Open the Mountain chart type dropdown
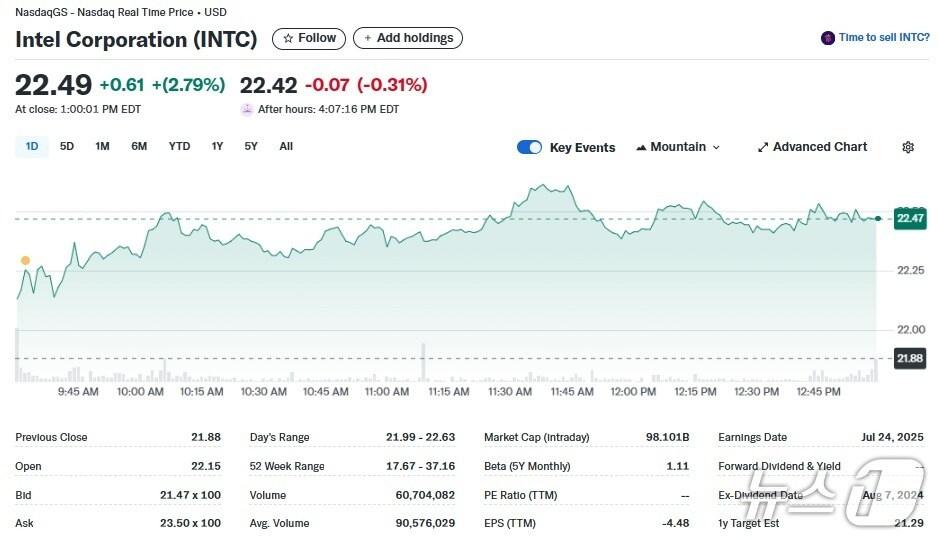 pos(677,147)
